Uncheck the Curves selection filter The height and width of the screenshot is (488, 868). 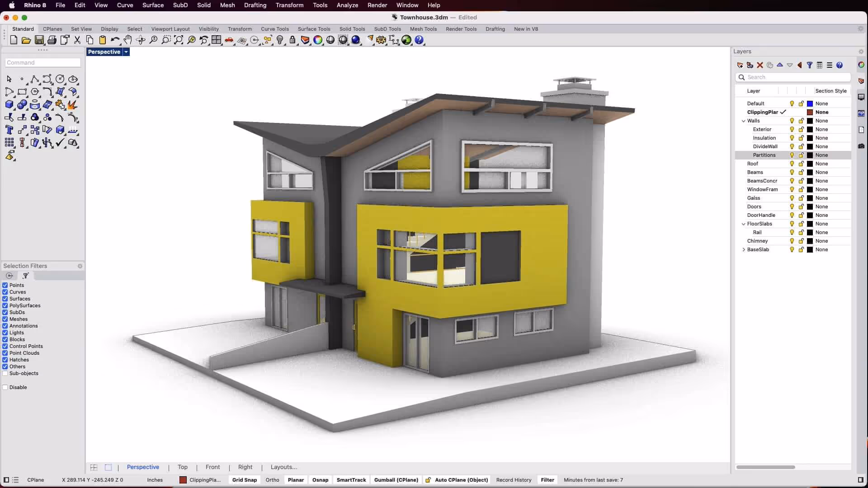coord(5,292)
